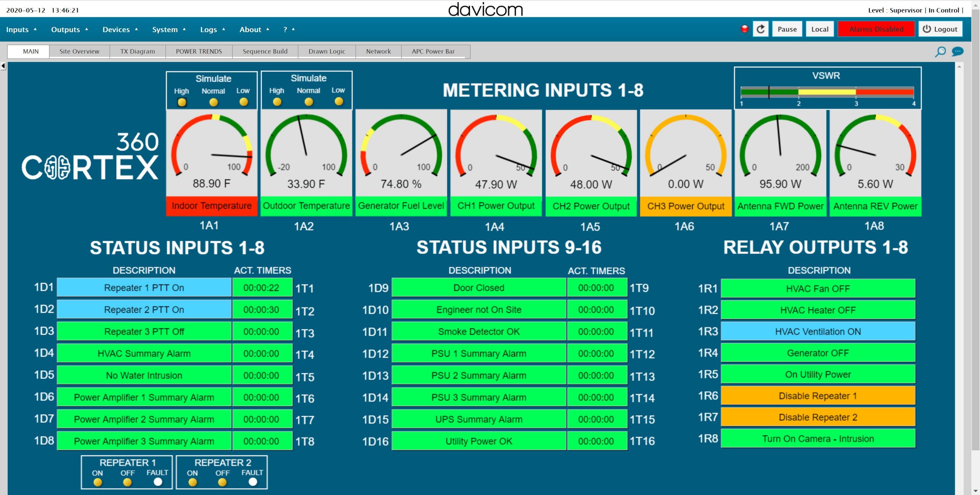Screen dimensions: 980x495
Task: Switch to the TX Diagram tab
Action: pos(137,51)
